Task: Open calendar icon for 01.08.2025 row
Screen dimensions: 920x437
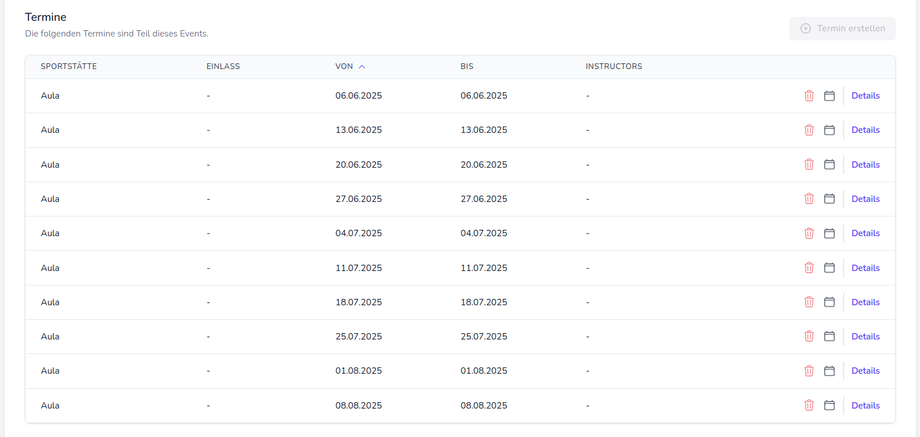Action: (x=829, y=371)
